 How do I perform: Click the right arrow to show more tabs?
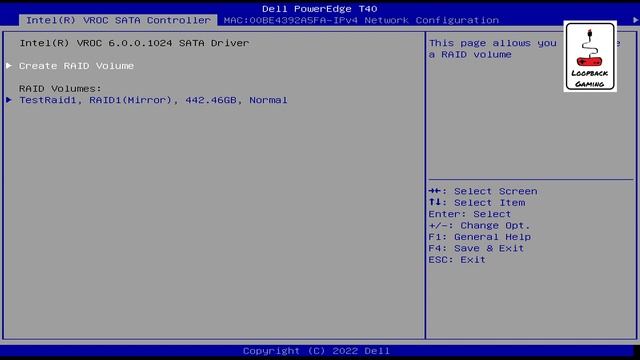click(x=636, y=20)
